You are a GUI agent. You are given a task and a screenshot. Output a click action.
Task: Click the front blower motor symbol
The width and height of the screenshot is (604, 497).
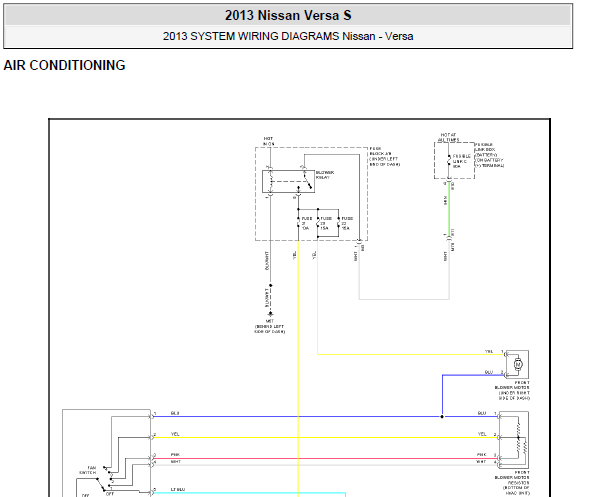point(518,364)
